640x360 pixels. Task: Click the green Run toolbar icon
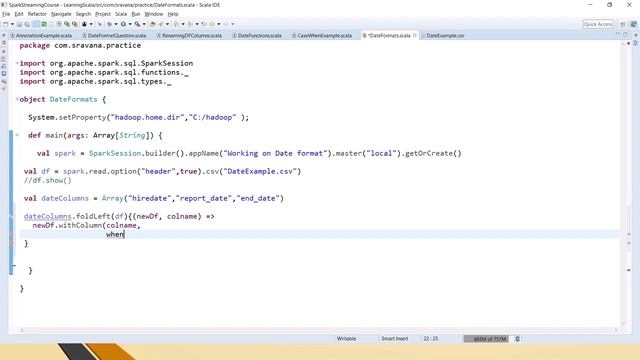coord(123,24)
